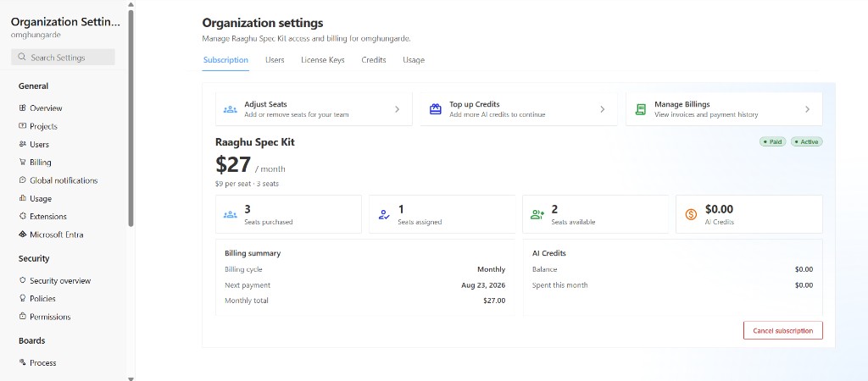This screenshot has width=868, height=381.
Task: Click the Projects sidebar icon
Action: 22,126
